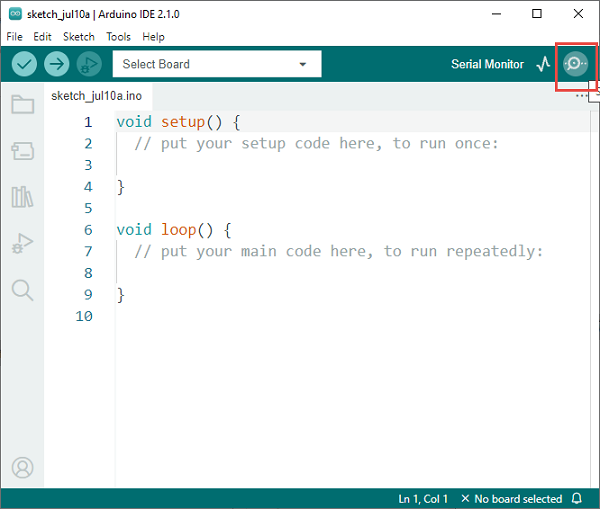The height and width of the screenshot is (509, 600).
Task: Open the Debug panel in sidebar
Action: click(23, 243)
